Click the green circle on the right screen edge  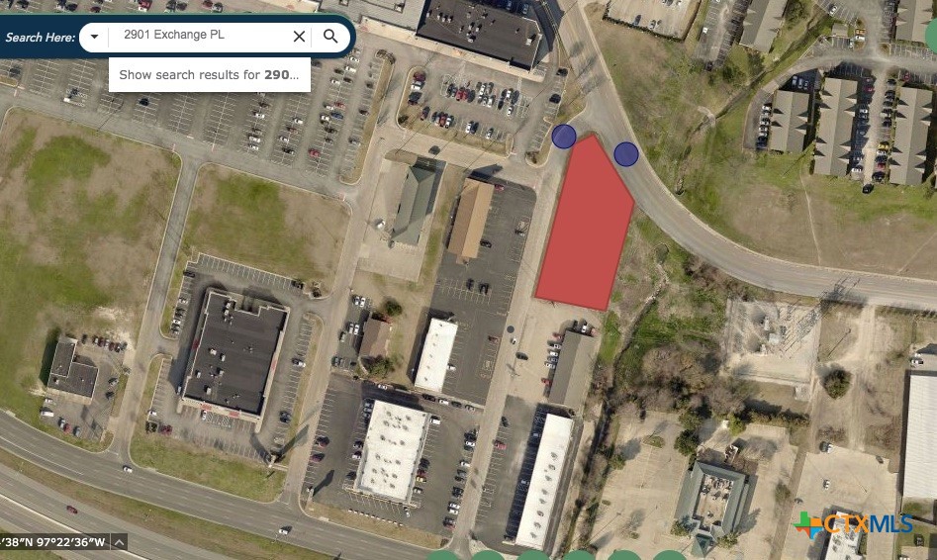click(x=932, y=36)
